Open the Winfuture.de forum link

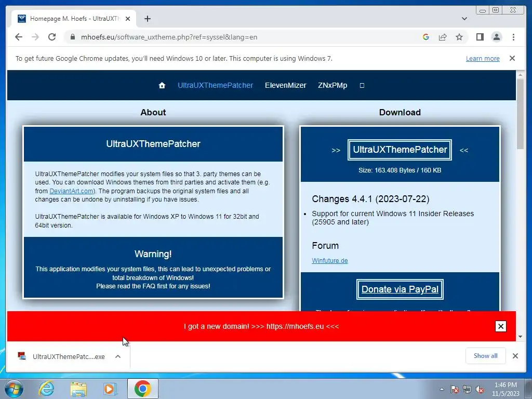coord(330,261)
